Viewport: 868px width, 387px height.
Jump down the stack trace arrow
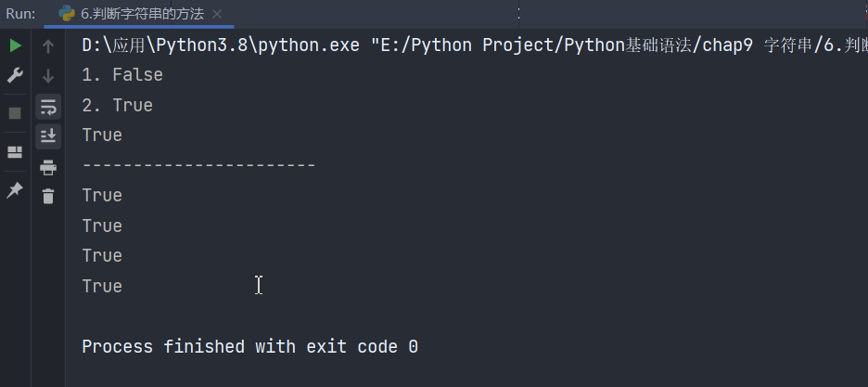tap(48, 76)
